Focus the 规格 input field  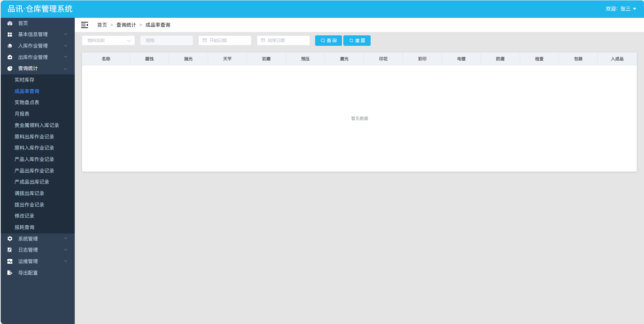click(167, 40)
